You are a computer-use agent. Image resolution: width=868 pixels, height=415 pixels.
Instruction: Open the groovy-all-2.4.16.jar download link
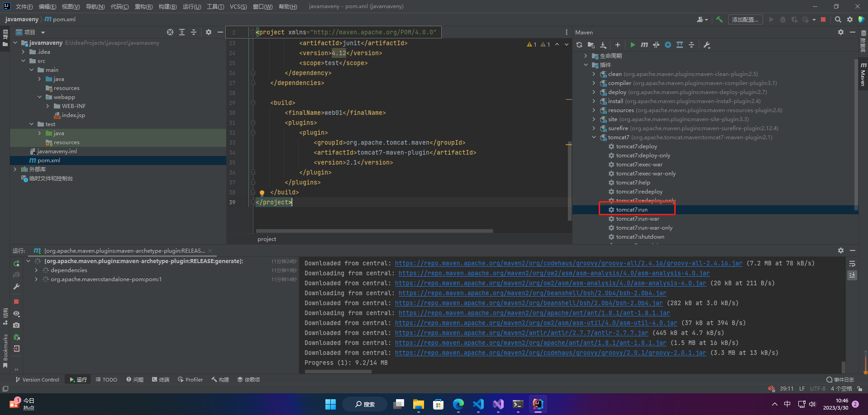(568, 264)
